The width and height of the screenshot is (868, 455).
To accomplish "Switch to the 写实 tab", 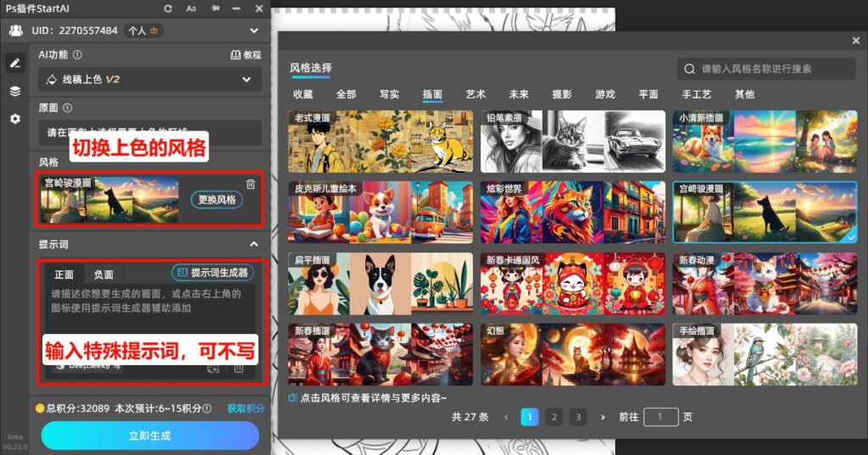I will pyautogui.click(x=389, y=94).
